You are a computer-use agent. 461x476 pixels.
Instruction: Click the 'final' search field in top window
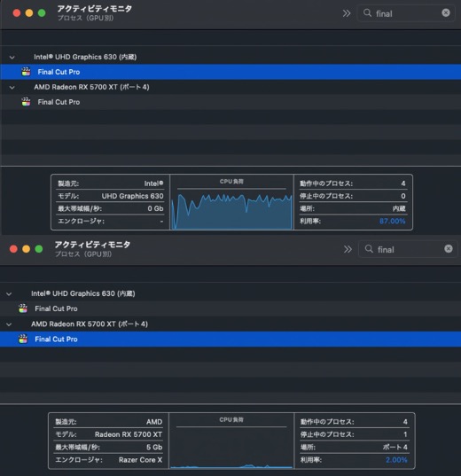click(x=406, y=13)
